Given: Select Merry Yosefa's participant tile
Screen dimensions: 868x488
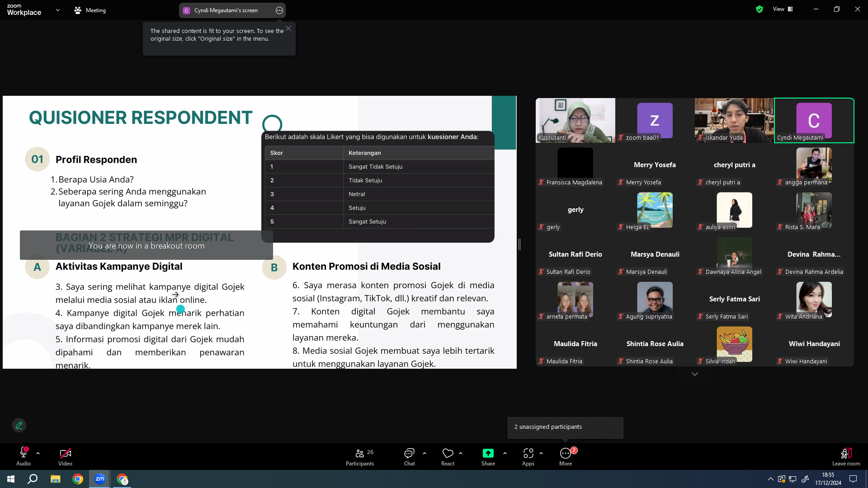Looking at the screenshot, I should pyautogui.click(x=655, y=165).
